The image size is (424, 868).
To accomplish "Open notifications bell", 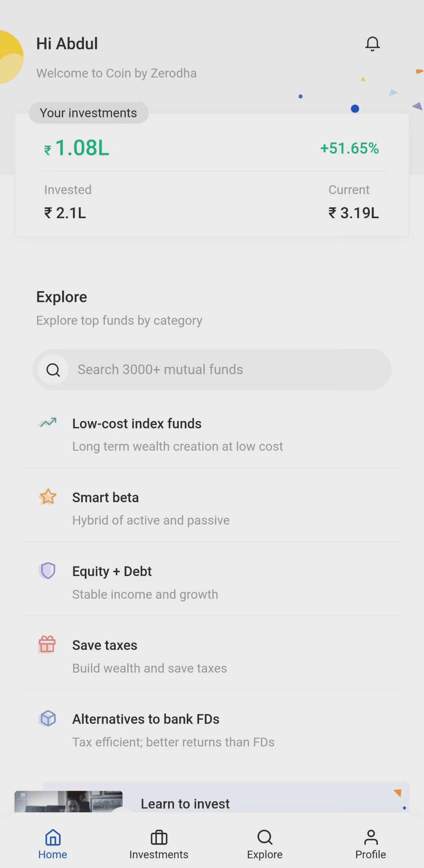I will (372, 44).
